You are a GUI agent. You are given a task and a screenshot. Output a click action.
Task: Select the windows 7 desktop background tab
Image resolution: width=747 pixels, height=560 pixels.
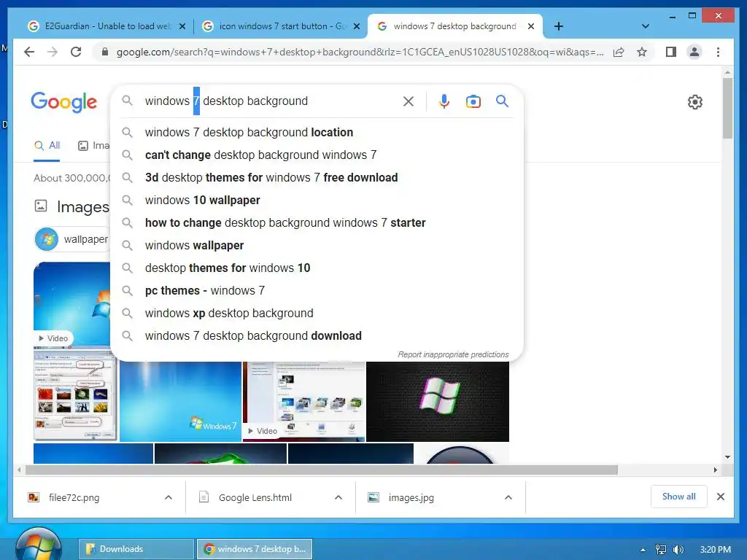point(455,26)
